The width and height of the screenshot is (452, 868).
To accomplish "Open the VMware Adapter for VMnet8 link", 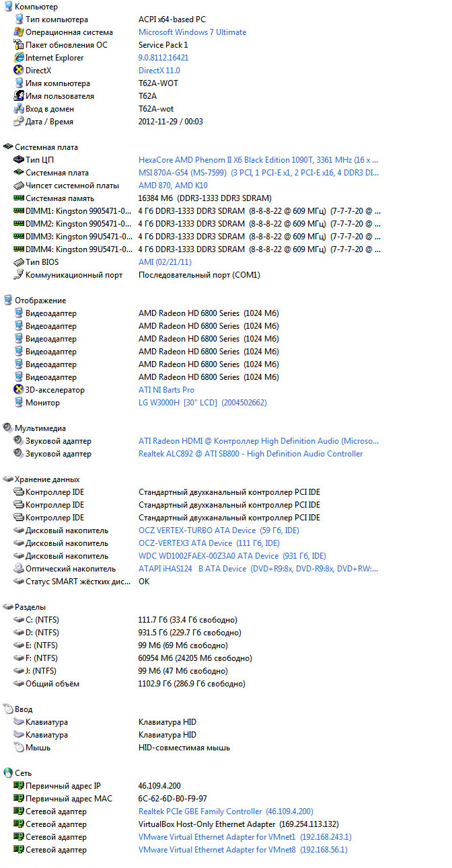I will 243,850.
